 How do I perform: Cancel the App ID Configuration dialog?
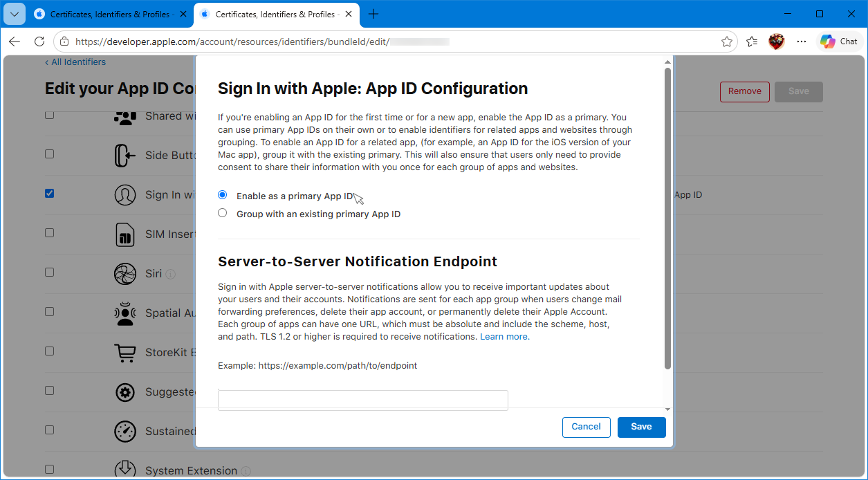(x=586, y=427)
